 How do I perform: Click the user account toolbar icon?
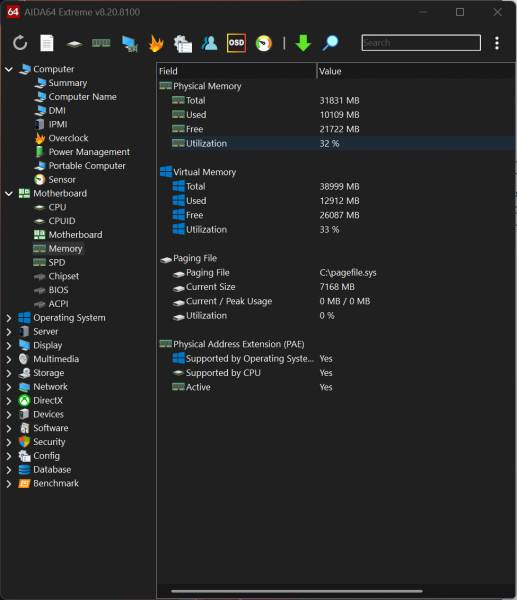pyautogui.click(x=209, y=43)
